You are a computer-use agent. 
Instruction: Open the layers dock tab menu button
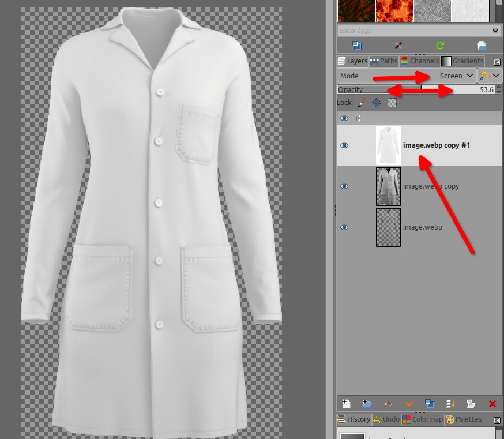497,62
